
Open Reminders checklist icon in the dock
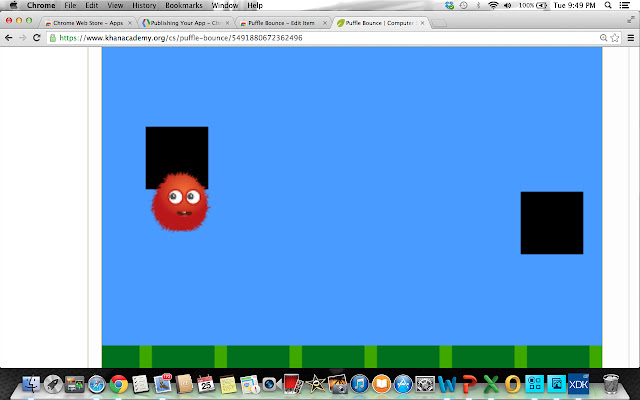pyautogui.click(x=140, y=384)
